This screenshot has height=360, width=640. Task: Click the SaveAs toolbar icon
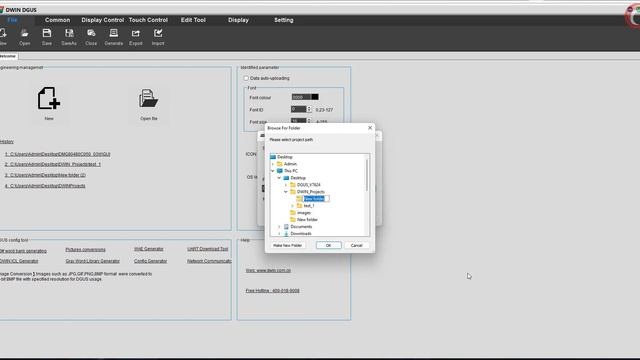pyautogui.click(x=69, y=36)
